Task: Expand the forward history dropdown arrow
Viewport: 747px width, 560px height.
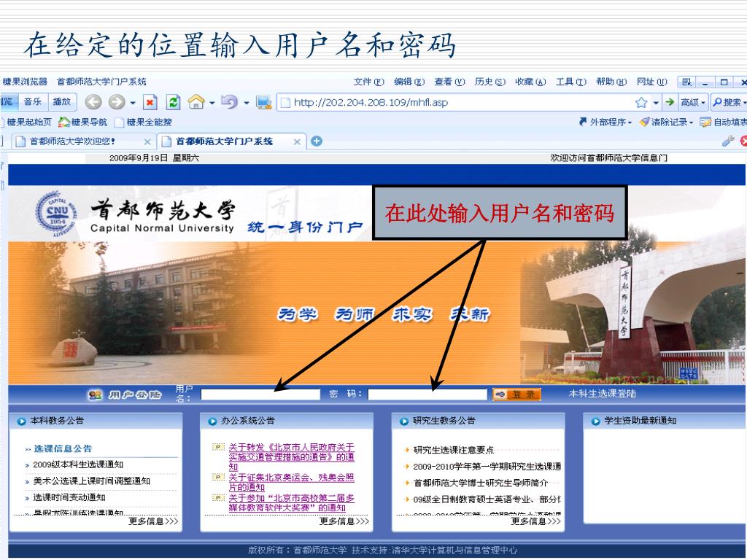Action: 133,103
